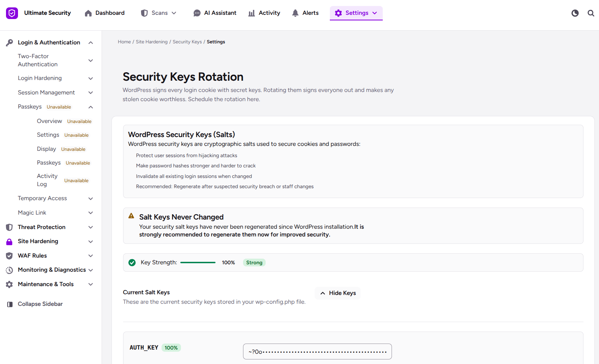
Task: Open AI Assistant page
Action: [215, 13]
